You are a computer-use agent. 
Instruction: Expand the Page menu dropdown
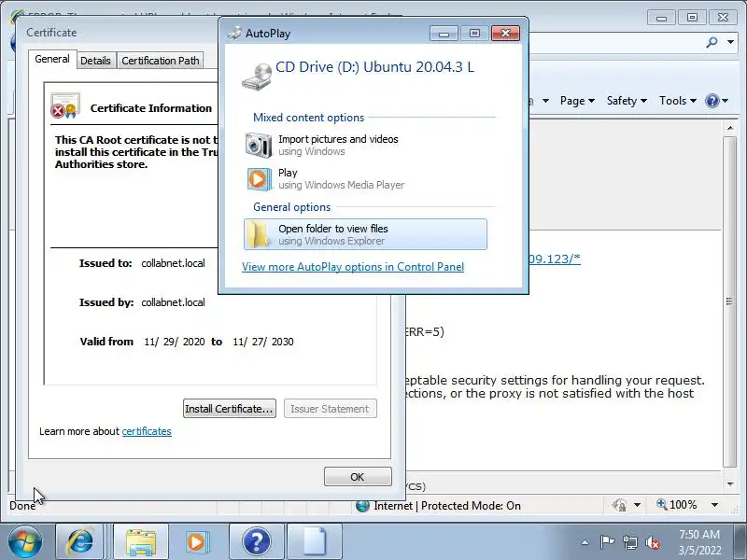pos(577,101)
